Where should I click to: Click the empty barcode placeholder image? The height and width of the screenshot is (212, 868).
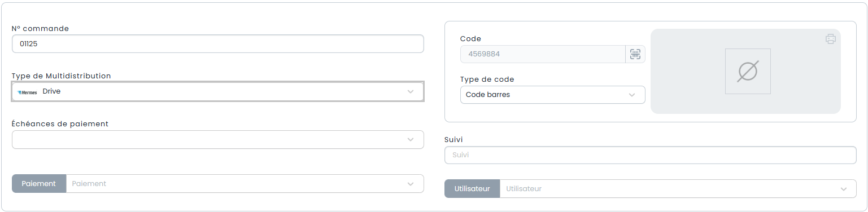pyautogui.click(x=748, y=71)
